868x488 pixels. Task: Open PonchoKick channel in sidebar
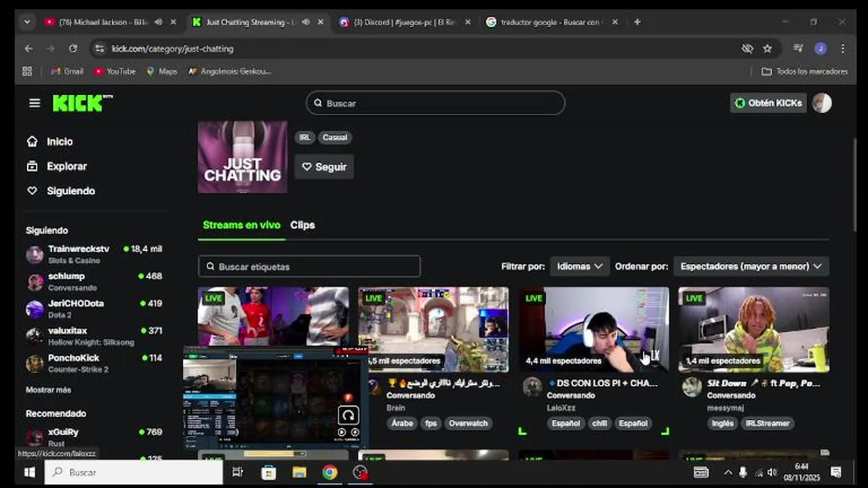click(94, 363)
